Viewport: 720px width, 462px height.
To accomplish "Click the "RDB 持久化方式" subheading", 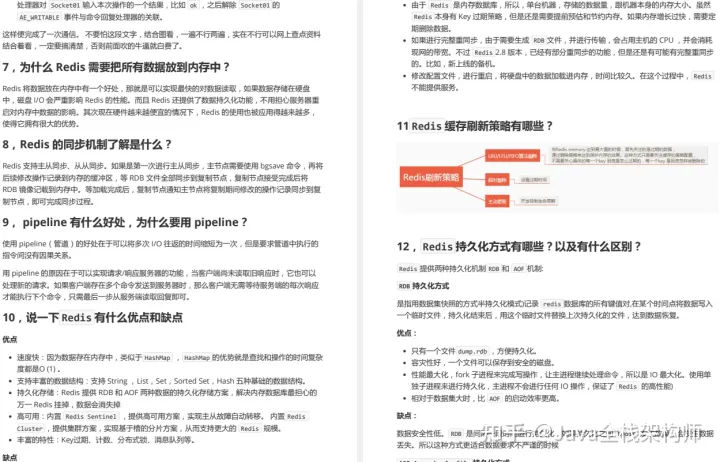I will (x=423, y=286).
